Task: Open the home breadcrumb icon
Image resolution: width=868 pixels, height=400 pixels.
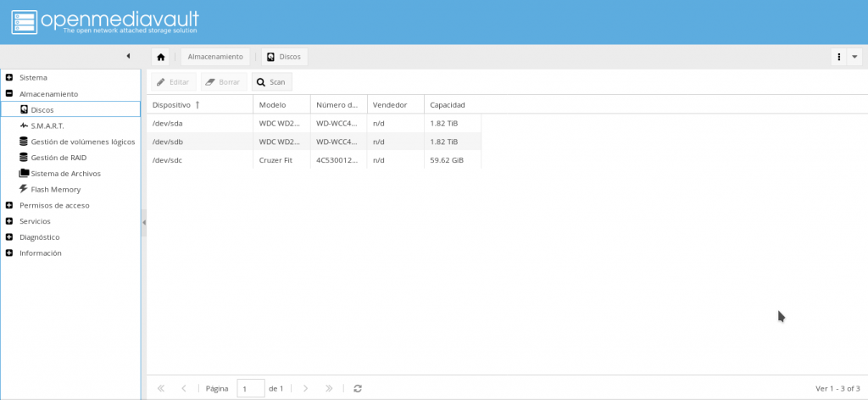Action: coord(160,57)
